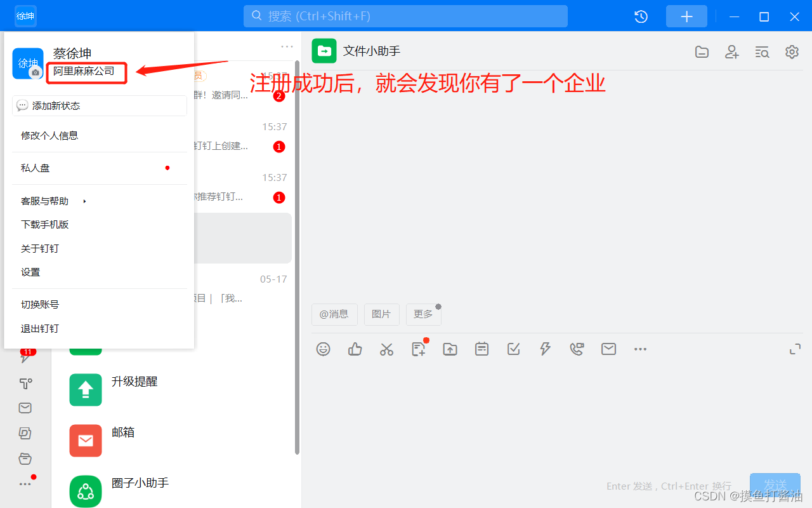The height and width of the screenshot is (508, 812).
Task: Click the search box in title bar
Action: pos(405,16)
